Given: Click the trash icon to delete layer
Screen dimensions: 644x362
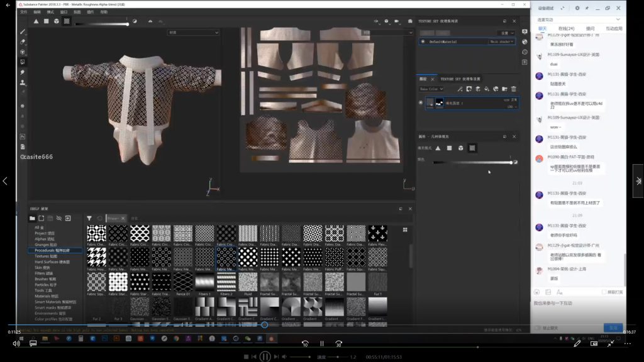Looking at the screenshot, I should (513, 89).
